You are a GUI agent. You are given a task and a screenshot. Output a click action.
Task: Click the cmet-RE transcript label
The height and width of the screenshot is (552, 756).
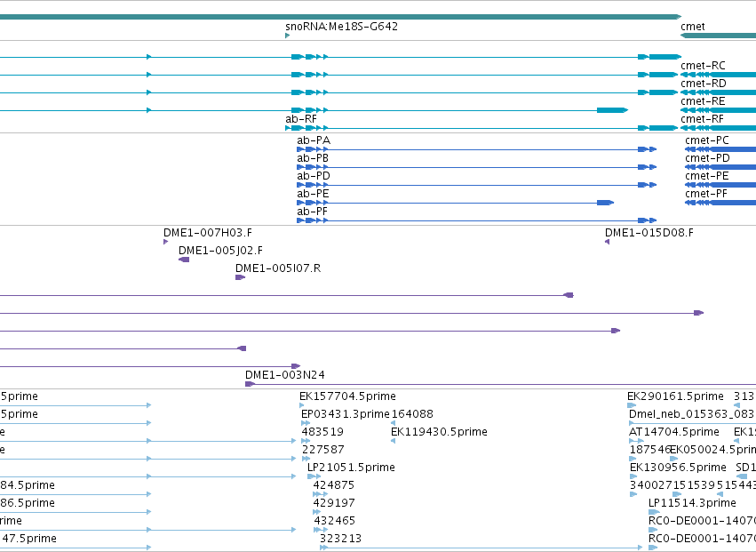pos(703,101)
